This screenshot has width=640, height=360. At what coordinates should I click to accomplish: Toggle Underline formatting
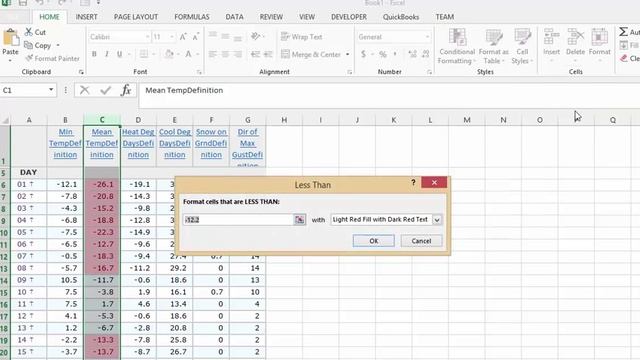point(120,54)
